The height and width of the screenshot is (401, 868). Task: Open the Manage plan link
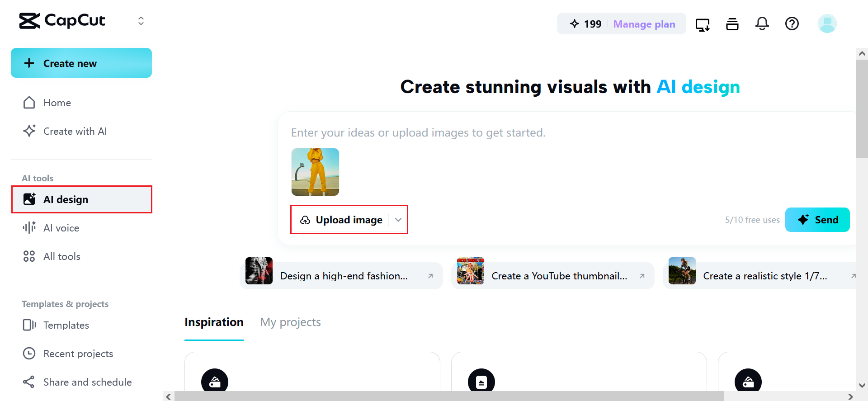[644, 24]
